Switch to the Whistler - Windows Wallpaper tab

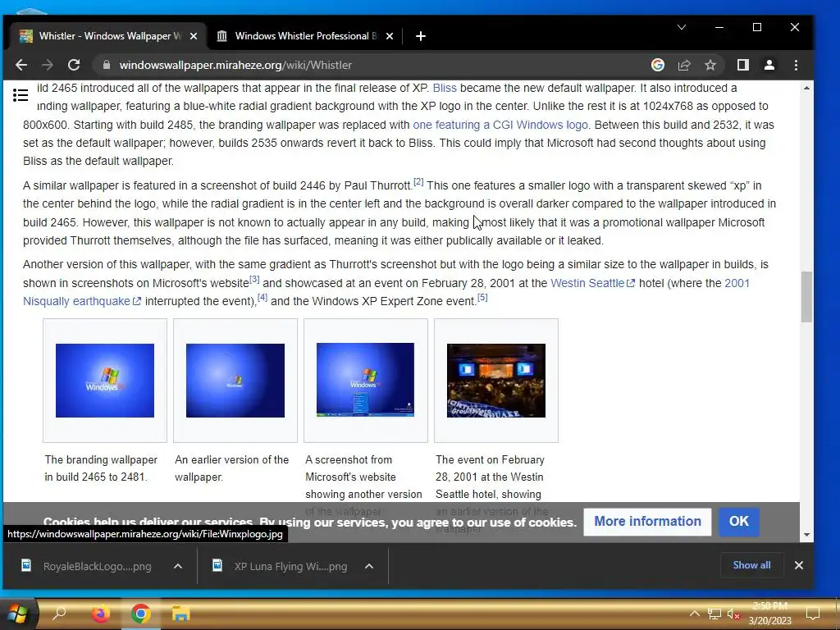(107, 36)
